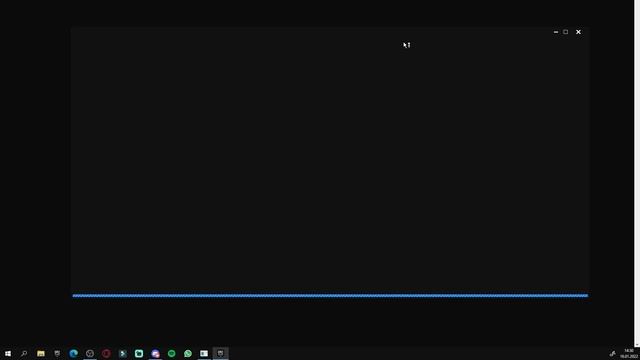Open File Explorer from the taskbar

coord(41,353)
